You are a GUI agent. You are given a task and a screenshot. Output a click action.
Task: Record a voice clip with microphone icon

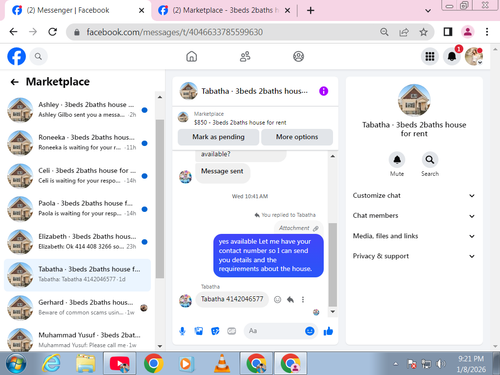(x=182, y=331)
